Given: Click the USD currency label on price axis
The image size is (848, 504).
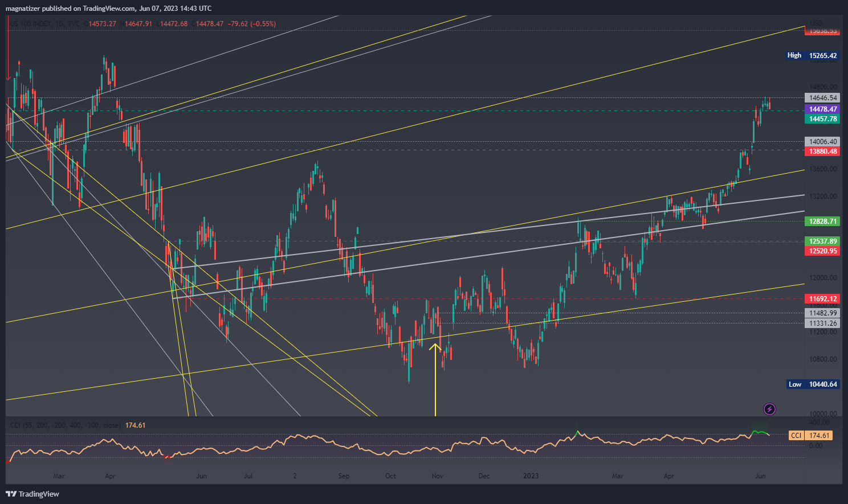Looking at the screenshot, I should [816, 23].
